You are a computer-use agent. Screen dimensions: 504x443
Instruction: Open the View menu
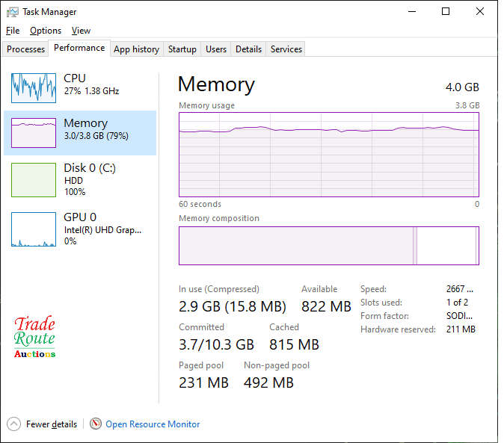[81, 31]
